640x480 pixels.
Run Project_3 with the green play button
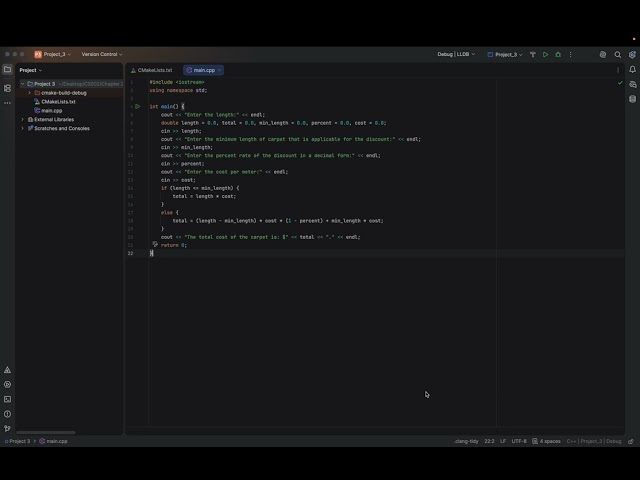545,54
